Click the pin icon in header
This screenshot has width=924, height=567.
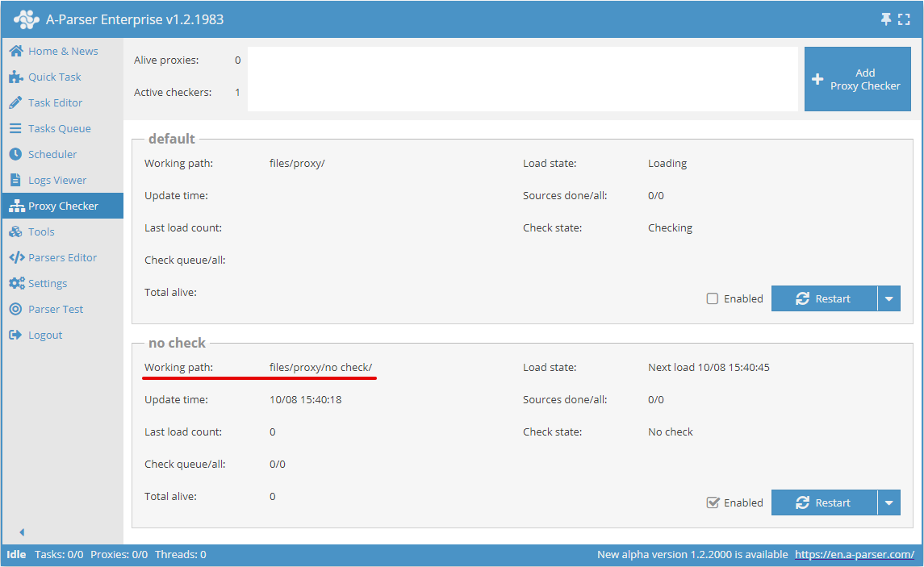coord(886,19)
